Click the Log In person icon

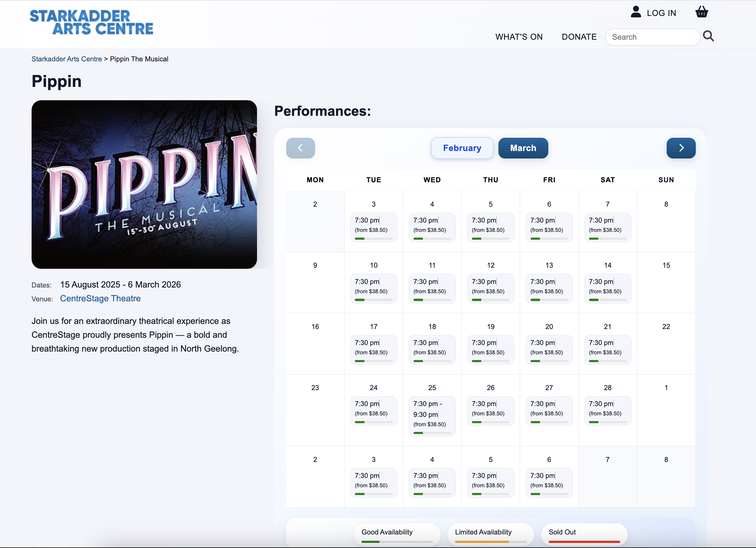tap(636, 12)
